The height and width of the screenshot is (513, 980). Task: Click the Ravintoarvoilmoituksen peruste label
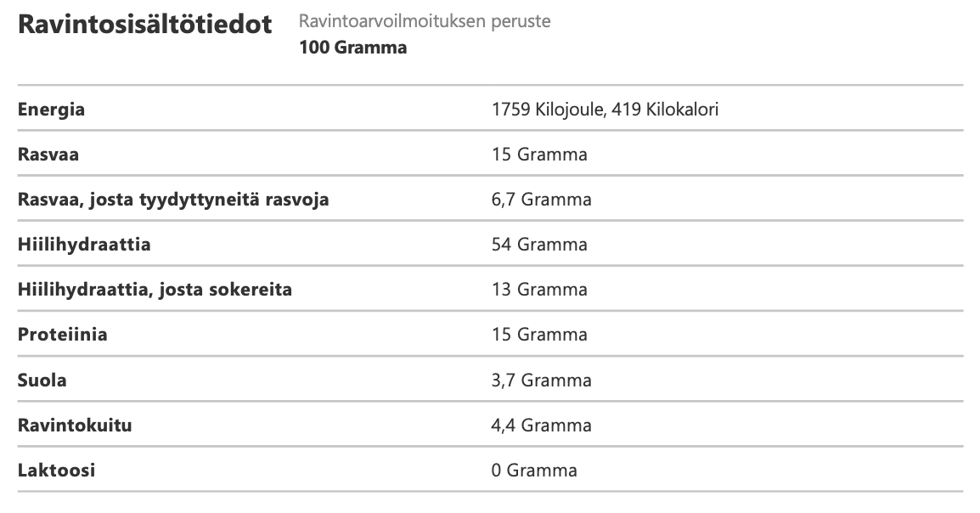pyautogui.click(x=425, y=21)
